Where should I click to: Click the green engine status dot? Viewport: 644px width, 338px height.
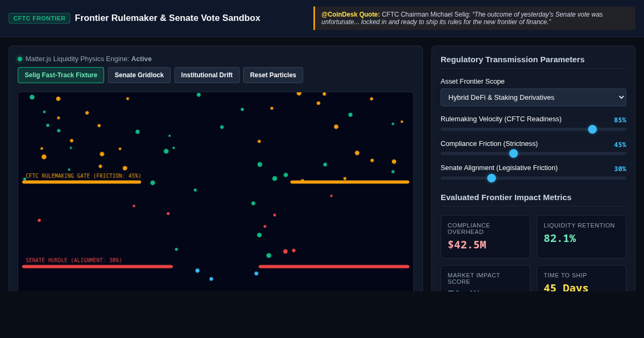pos(20,59)
